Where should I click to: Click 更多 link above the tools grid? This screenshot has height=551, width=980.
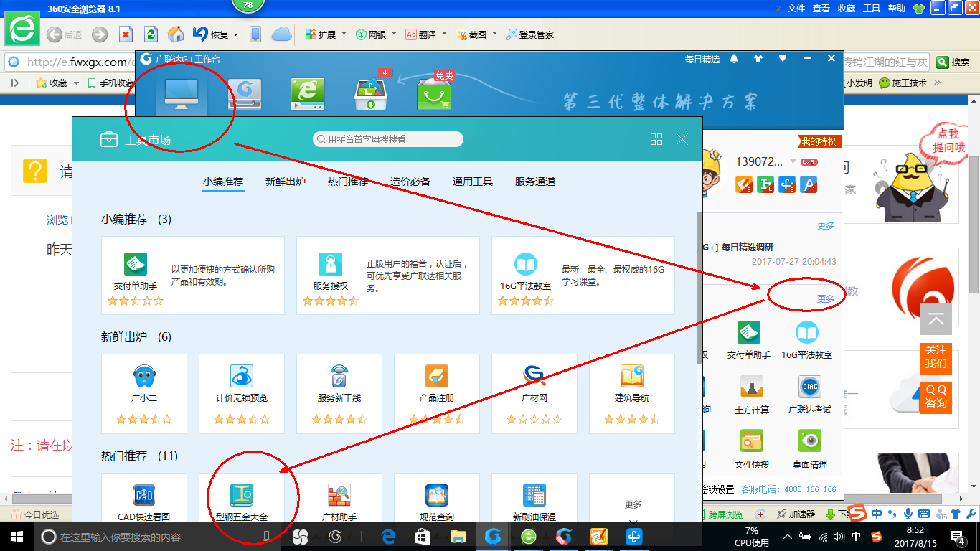(826, 298)
